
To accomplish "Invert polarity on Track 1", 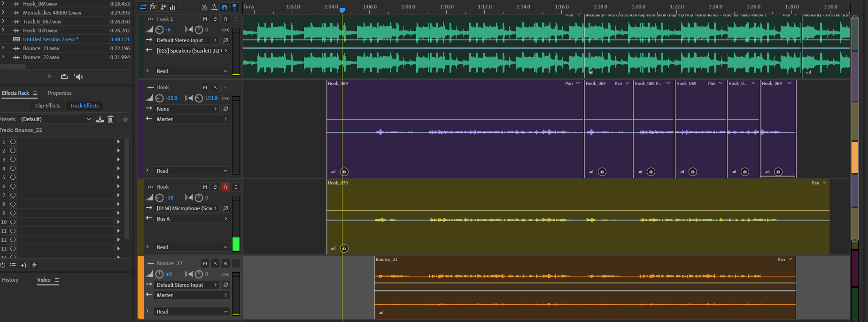I will click(x=225, y=40).
